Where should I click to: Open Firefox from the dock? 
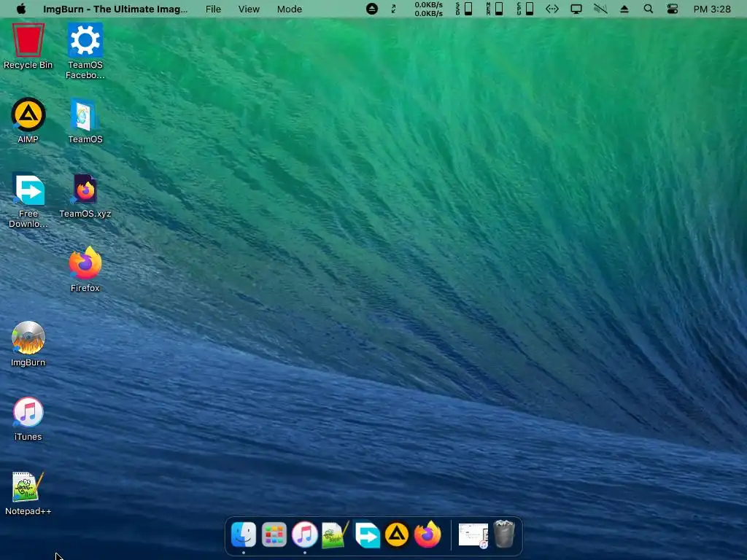click(x=427, y=534)
